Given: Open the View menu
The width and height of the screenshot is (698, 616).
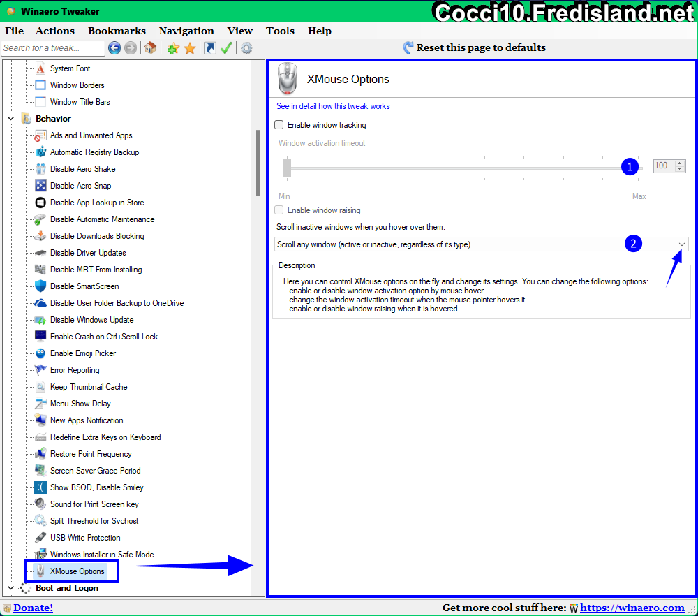Looking at the screenshot, I should [240, 31].
